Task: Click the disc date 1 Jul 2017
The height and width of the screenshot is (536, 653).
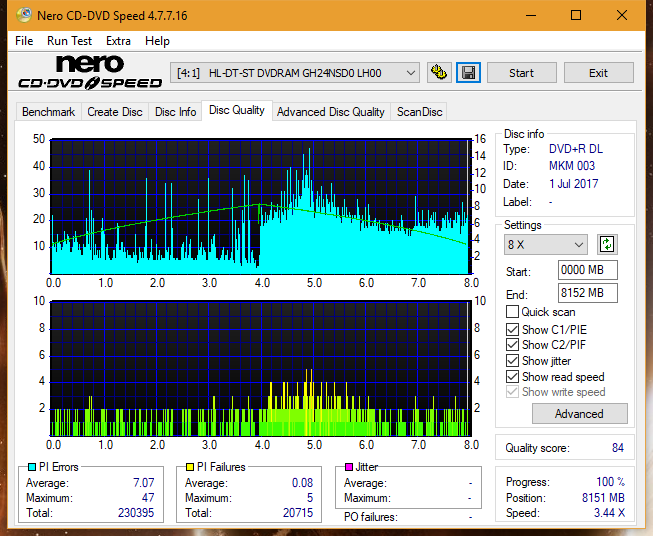Action: coord(573,184)
